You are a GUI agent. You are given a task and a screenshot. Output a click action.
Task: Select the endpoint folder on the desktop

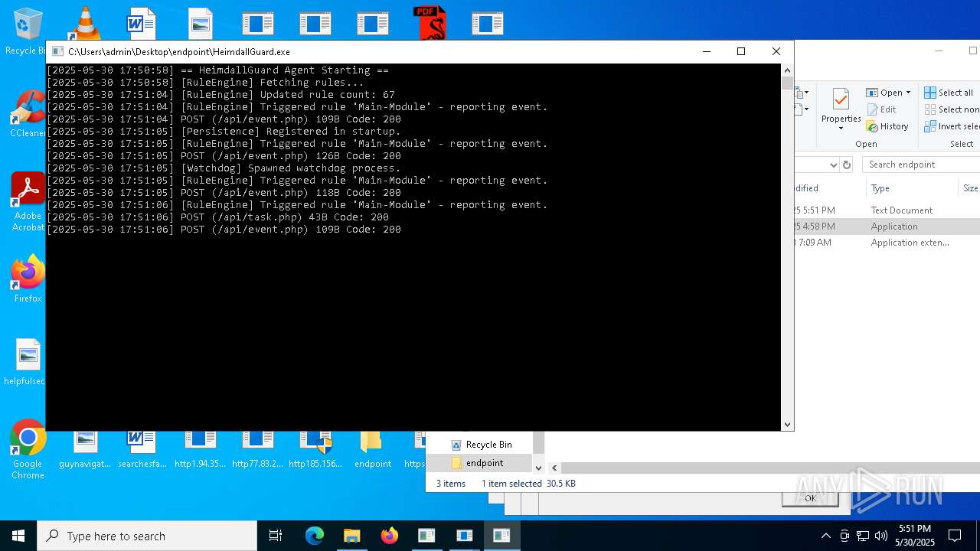(x=373, y=450)
